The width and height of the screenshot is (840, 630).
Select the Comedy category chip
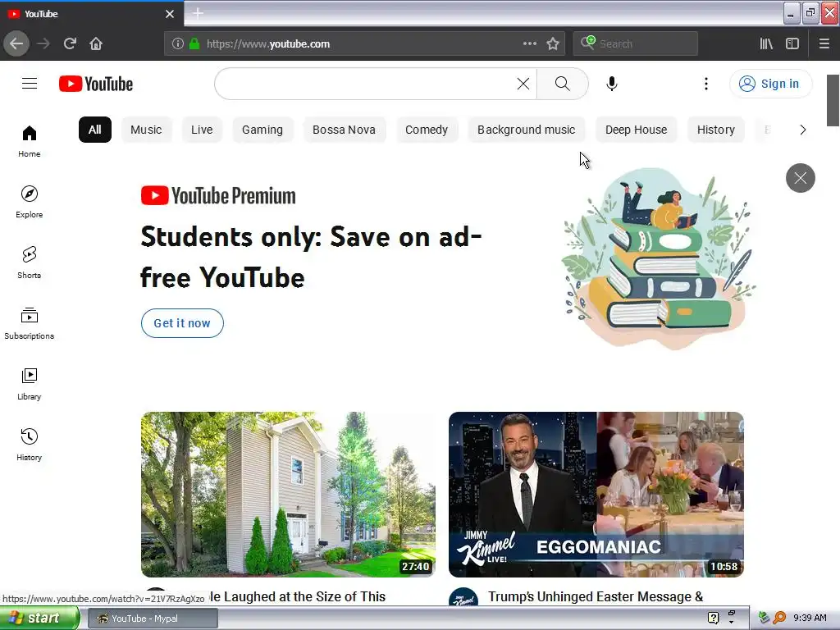pos(427,130)
